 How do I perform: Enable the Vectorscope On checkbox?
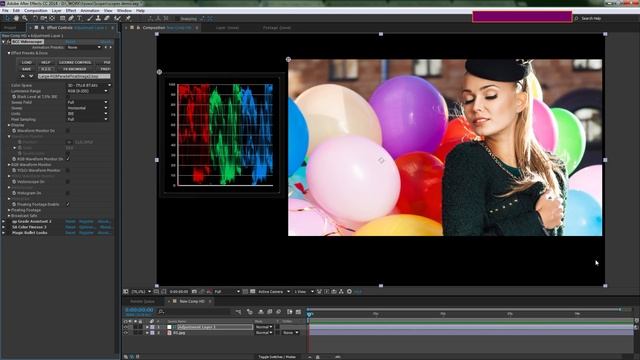(68, 182)
